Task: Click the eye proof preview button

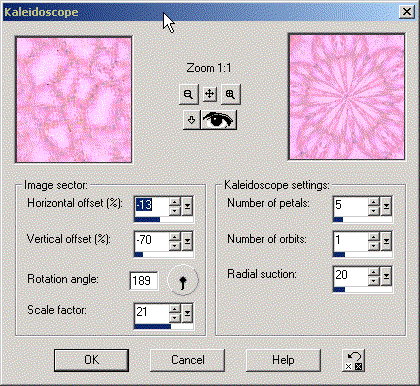Action: [x=218, y=120]
